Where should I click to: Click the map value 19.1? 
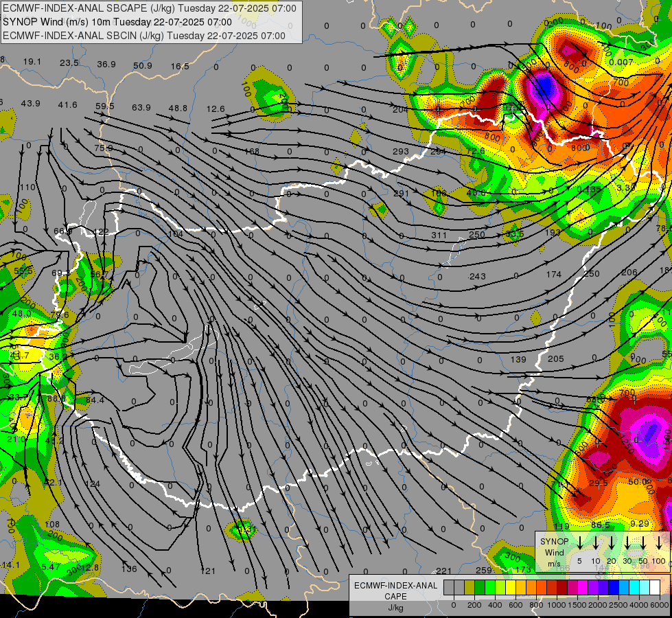32,62
